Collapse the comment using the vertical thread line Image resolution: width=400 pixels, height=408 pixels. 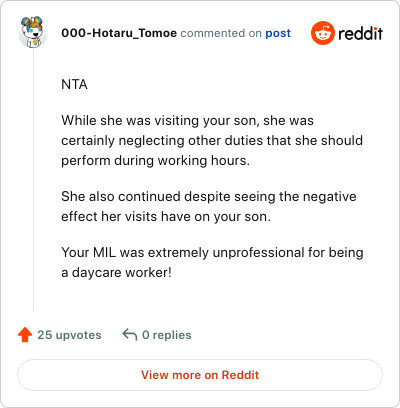(33, 180)
